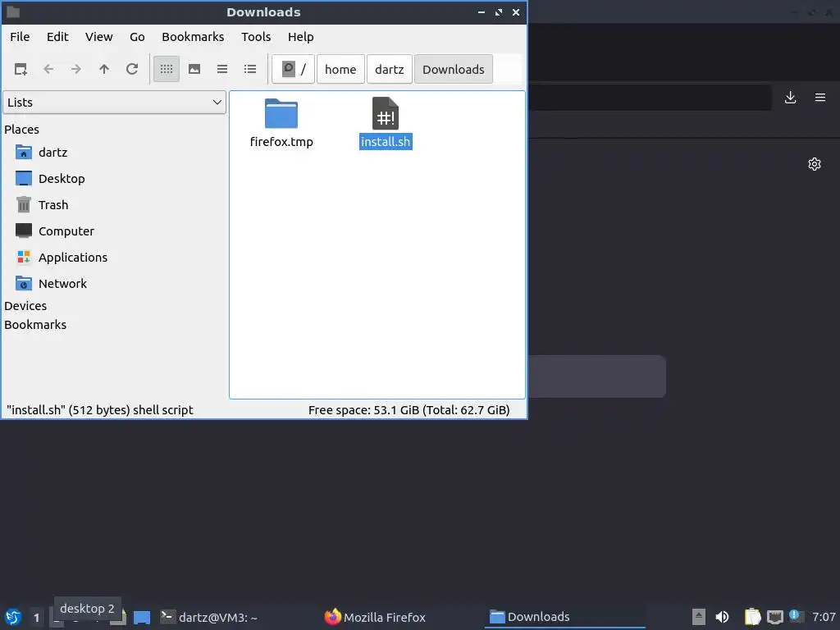Click the 'Downloads' path bar button
This screenshot has width=840, height=630.
[x=453, y=69]
